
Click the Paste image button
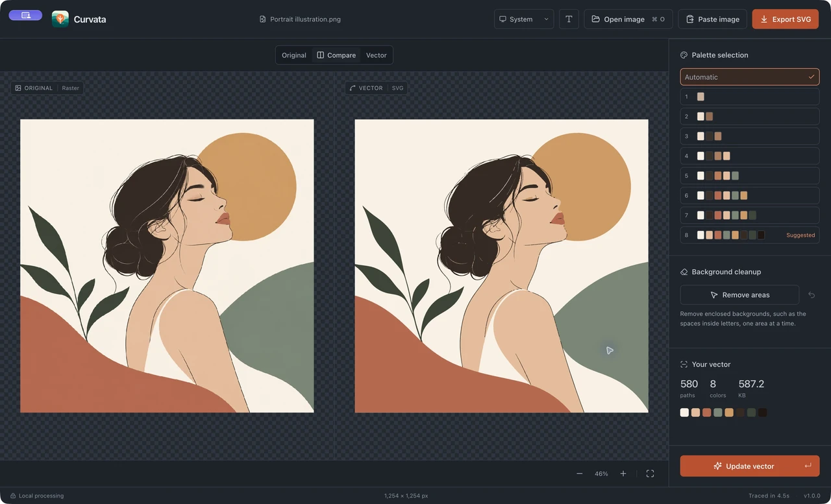click(x=713, y=19)
